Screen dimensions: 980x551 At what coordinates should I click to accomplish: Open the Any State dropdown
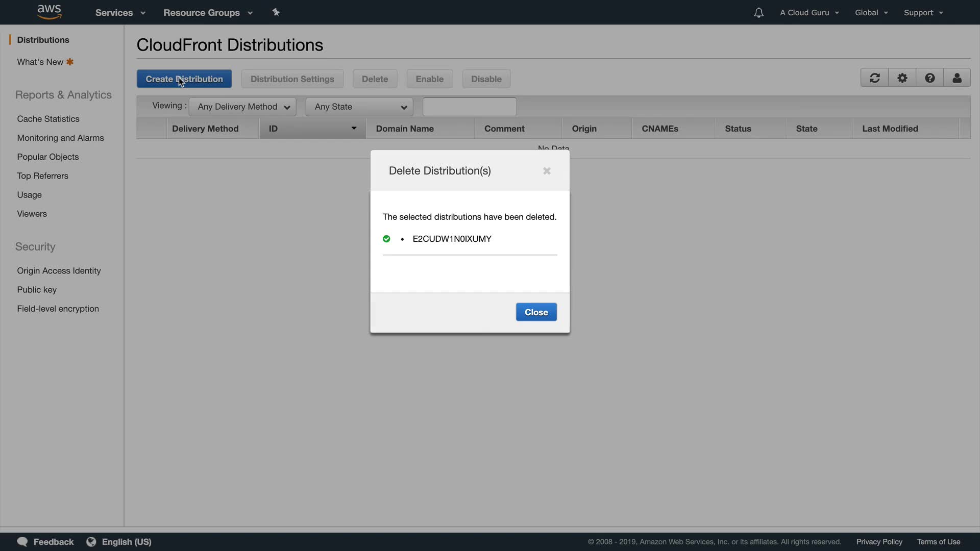point(359,107)
